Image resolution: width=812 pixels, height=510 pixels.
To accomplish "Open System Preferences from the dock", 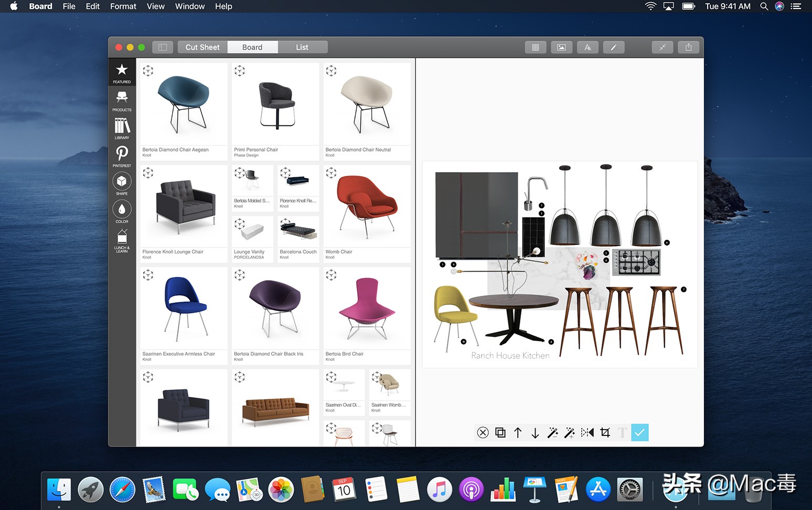I will tap(630, 490).
